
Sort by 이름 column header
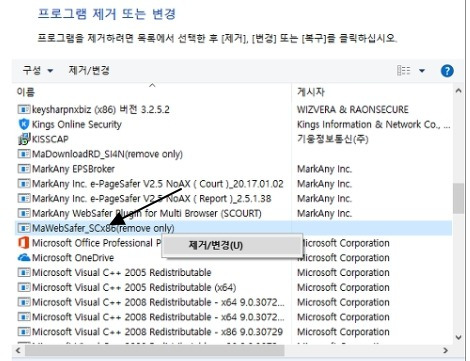tap(26, 92)
